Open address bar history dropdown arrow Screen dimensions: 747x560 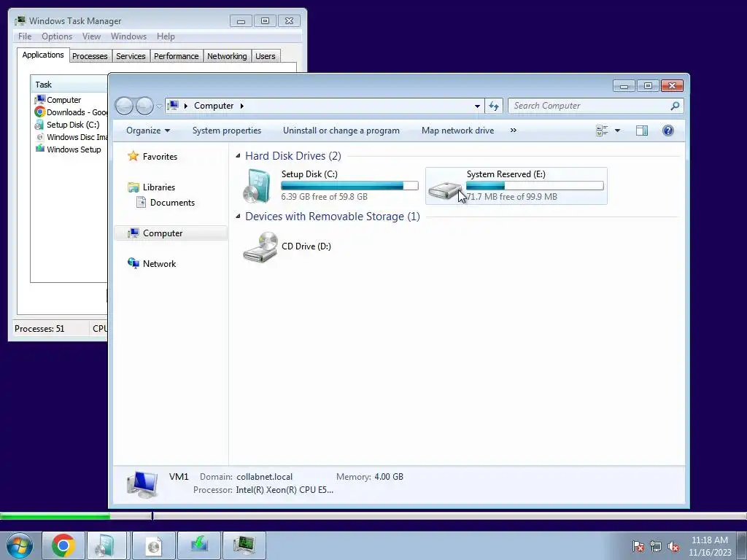point(477,106)
